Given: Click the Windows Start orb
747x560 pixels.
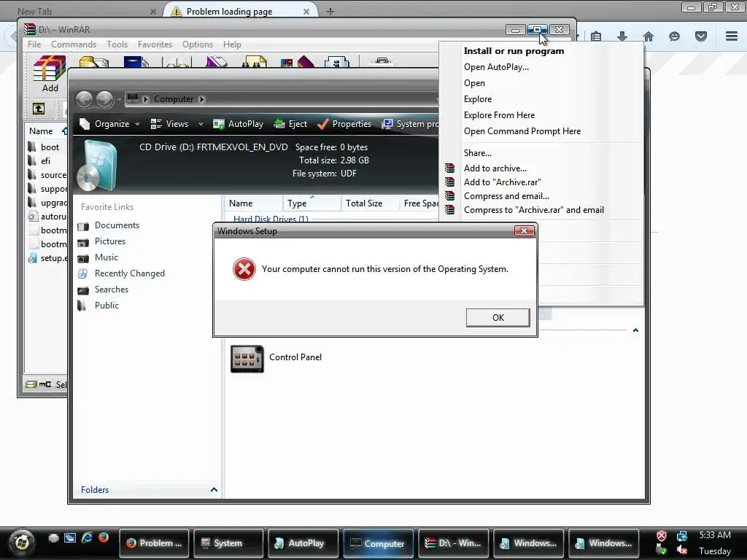Looking at the screenshot, I should 21,542.
